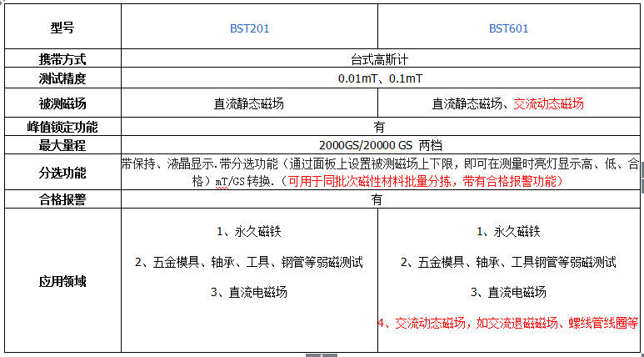Image resolution: width=644 pixels, height=357 pixels.
Task: Click 2、五金模具 line in BST201 column
Action: coord(249,262)
